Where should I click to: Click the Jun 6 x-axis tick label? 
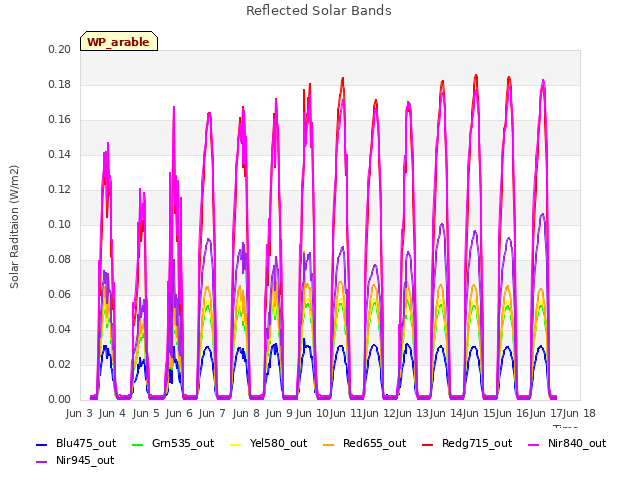point(179,413)
